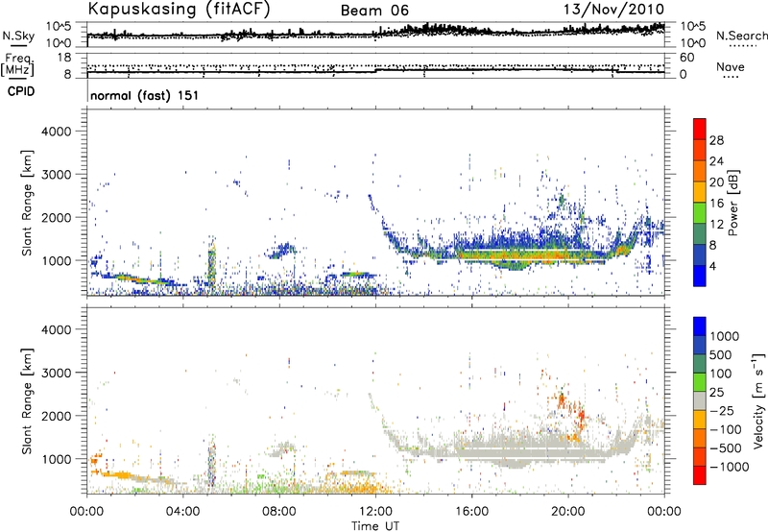Viewport: 768px width, 532px height.
Task: Click the 'Power [dB]' colorbar title
Action: coord(733,203)
